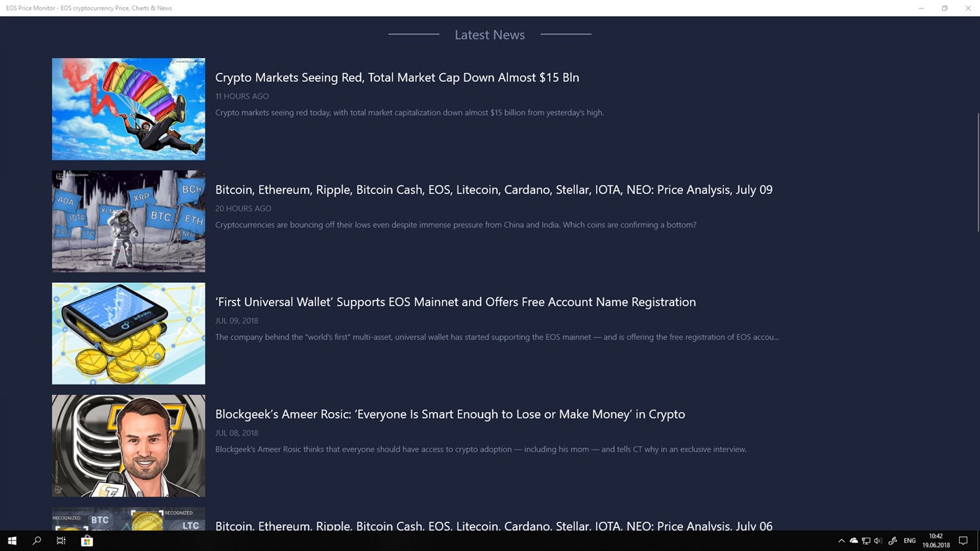This screenshot has width=980, height=551.
Task: Open the July 06 Price Analysis thumbnail
Action: [x=128, y=519]
